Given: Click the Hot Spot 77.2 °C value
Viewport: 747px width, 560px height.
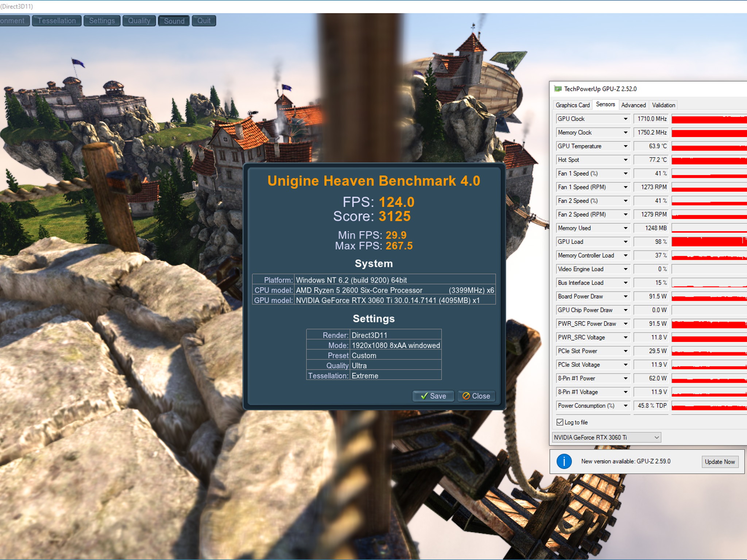Looking at the screenshot, I should point(651,160).
